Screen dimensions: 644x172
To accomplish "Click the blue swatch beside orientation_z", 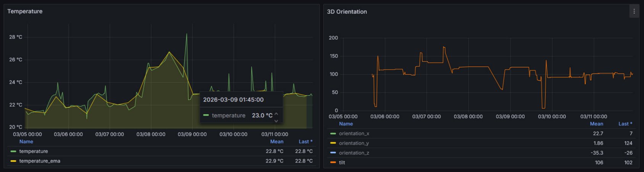I will (x=333, y=153).
